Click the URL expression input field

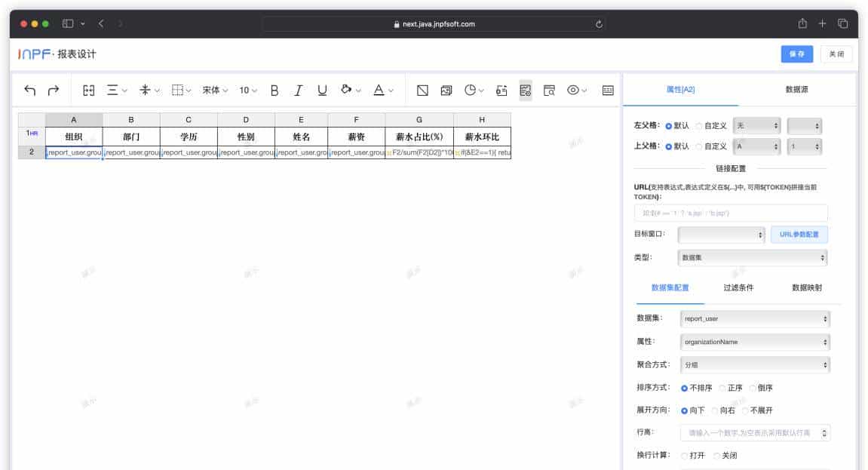coord(731,213)
